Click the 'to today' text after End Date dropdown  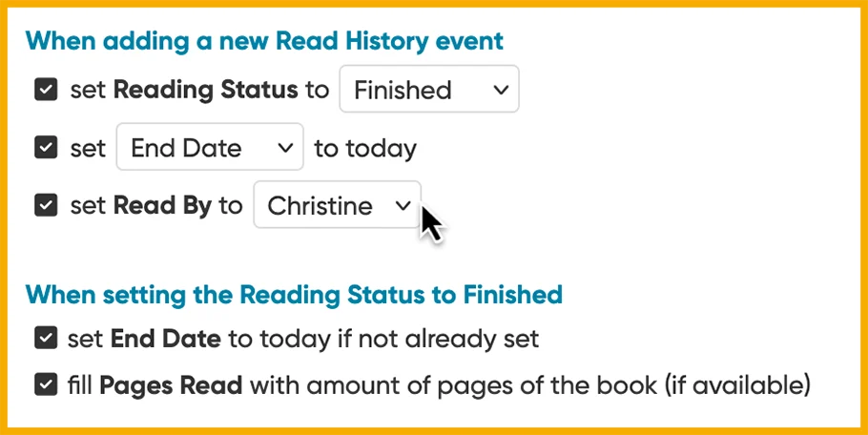(x=365, y=149)
